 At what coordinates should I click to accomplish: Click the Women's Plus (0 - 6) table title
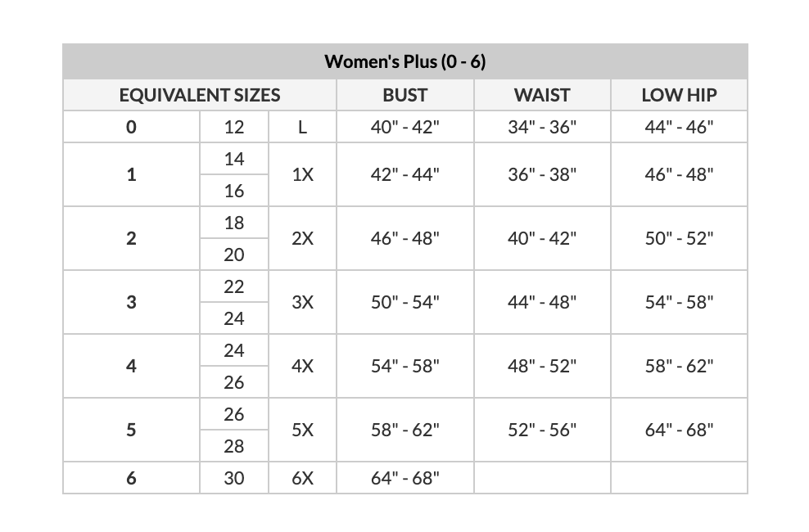pyautogui.click(x=404, y=61)
